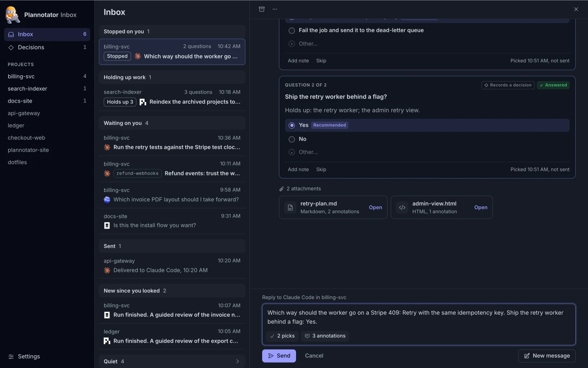Click the paperclip icon beside 2 attachments
The image size is (588, 368).
click(x=281, y=189)
